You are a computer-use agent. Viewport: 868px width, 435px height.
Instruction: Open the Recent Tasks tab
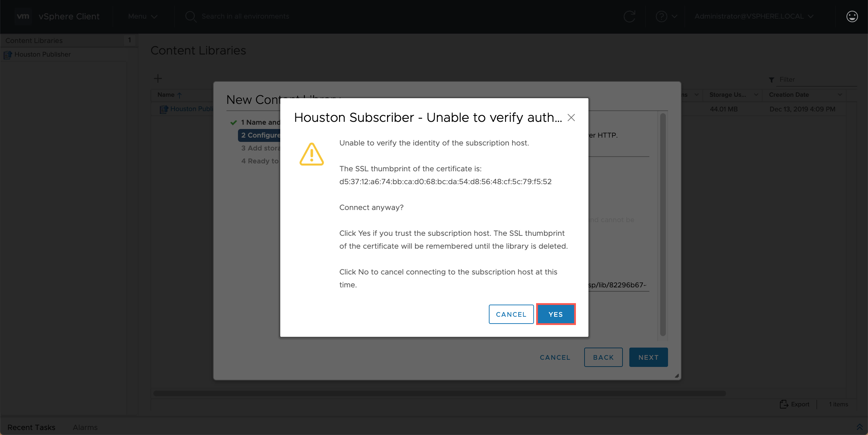[x=31, y=427]
